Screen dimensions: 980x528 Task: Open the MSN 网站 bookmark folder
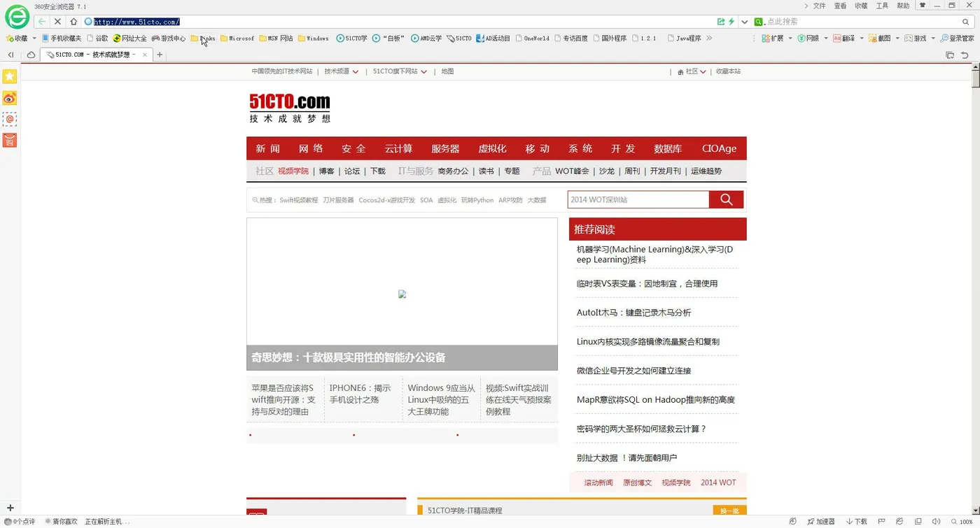(x=276, y=38)
